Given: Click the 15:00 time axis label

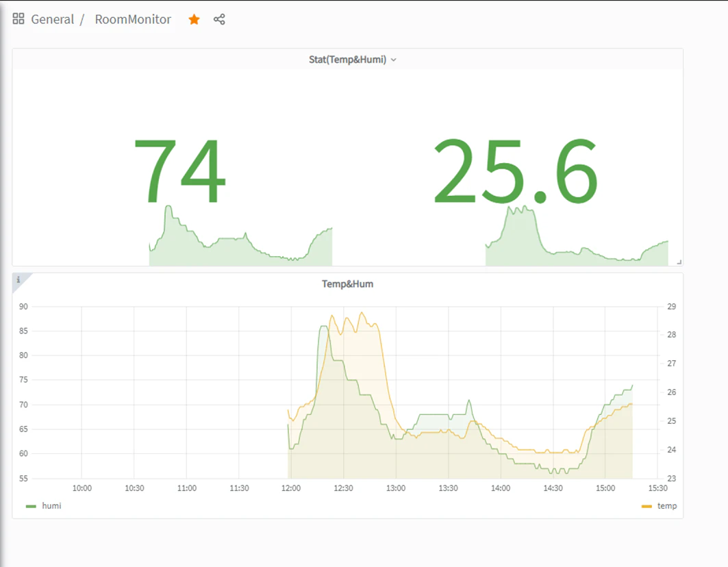Looking at the screenshot, I should pyautogui.click(x=605, y=488).
